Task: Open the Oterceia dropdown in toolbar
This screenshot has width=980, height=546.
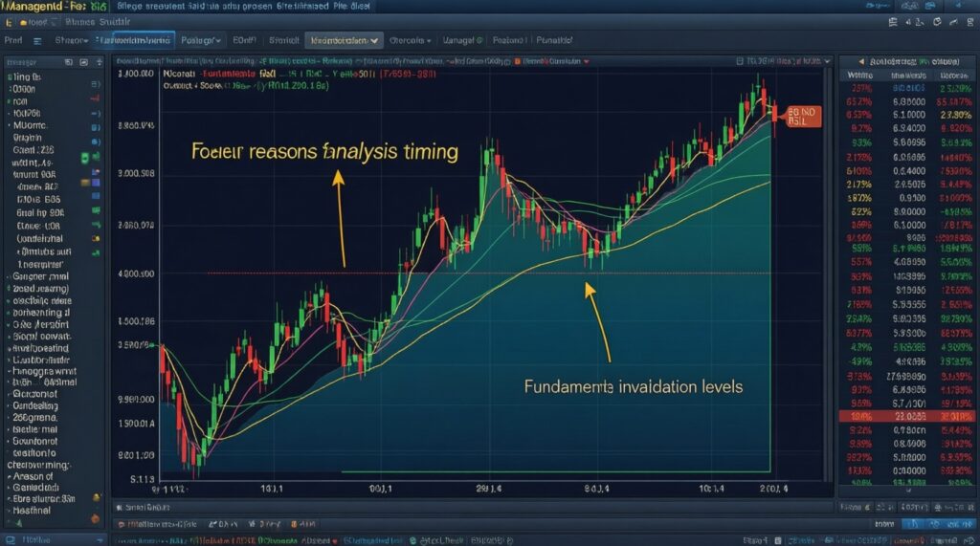Action: (x=410, y=40)
